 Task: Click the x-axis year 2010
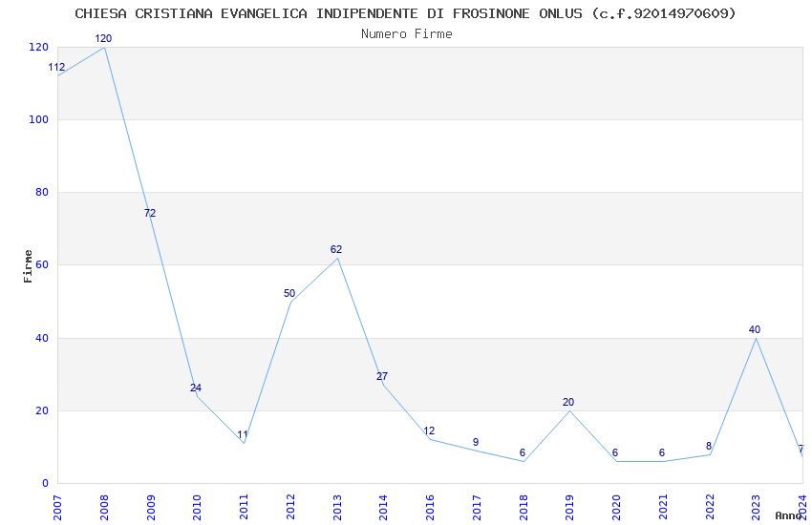pos(198,508)
